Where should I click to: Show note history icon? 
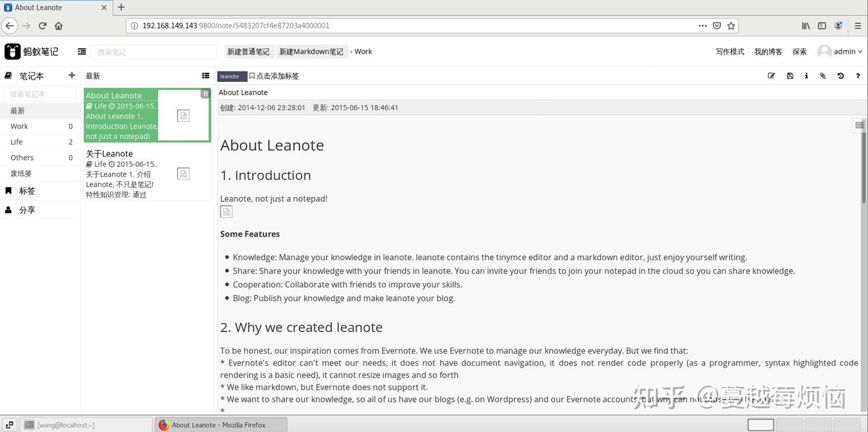[x=840, y=76]
